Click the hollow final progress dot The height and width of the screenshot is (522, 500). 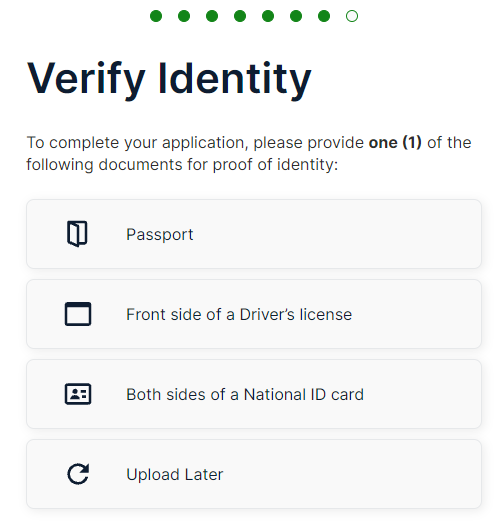click(352, 16)
